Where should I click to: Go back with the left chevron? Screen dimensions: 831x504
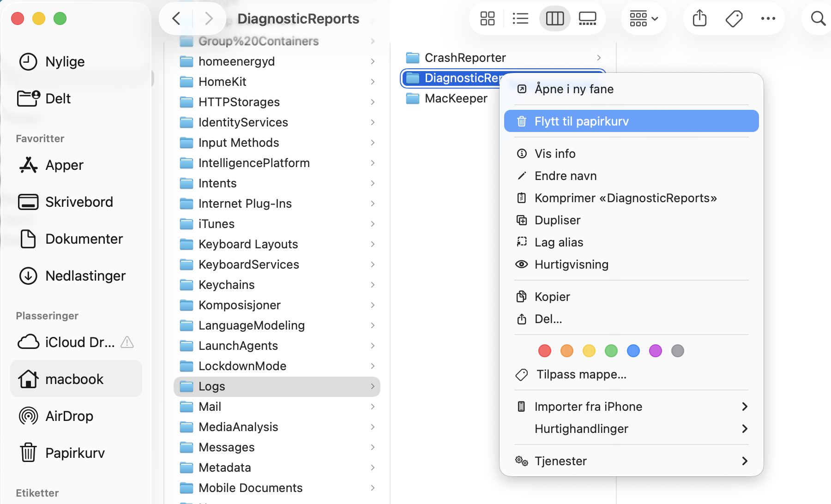point(176,18)
